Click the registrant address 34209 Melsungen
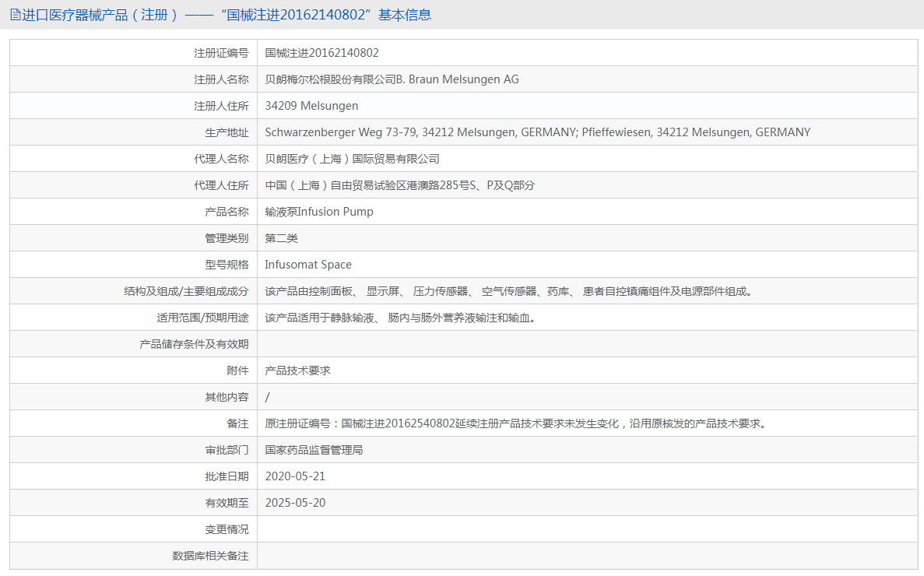The image size is (924, 576). pos(311,106)
